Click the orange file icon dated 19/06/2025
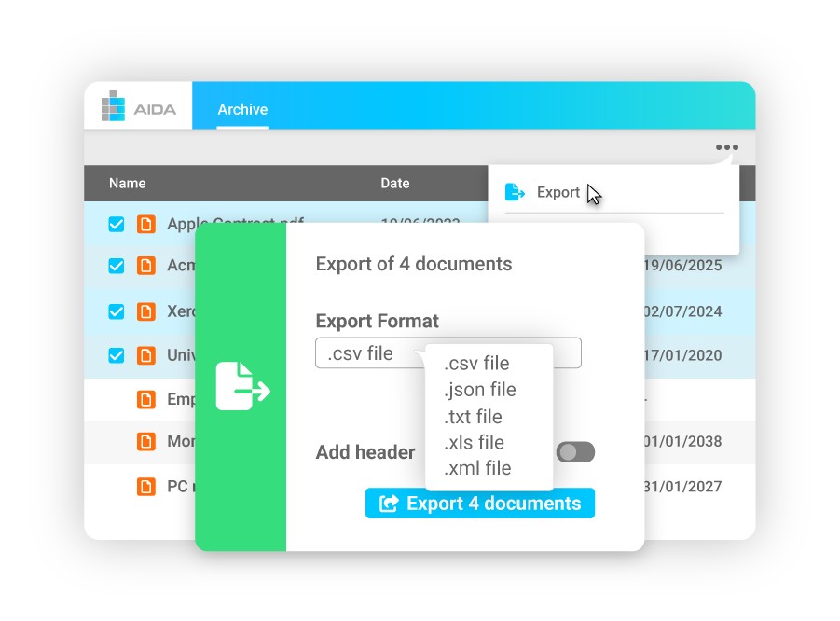The width and height of the screenshot is (840, 621). coord(145,266)
